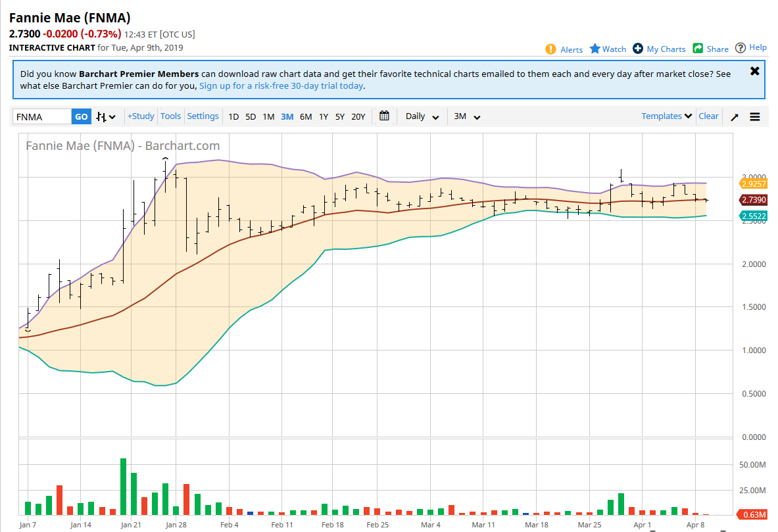
Task: Click the Watch star icon
Action: [595, 49]
